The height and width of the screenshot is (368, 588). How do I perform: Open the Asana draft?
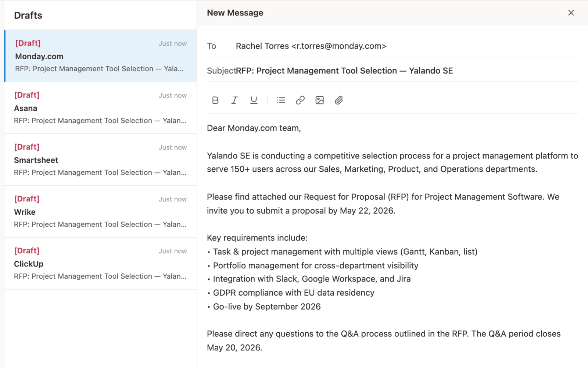[100, 108]
